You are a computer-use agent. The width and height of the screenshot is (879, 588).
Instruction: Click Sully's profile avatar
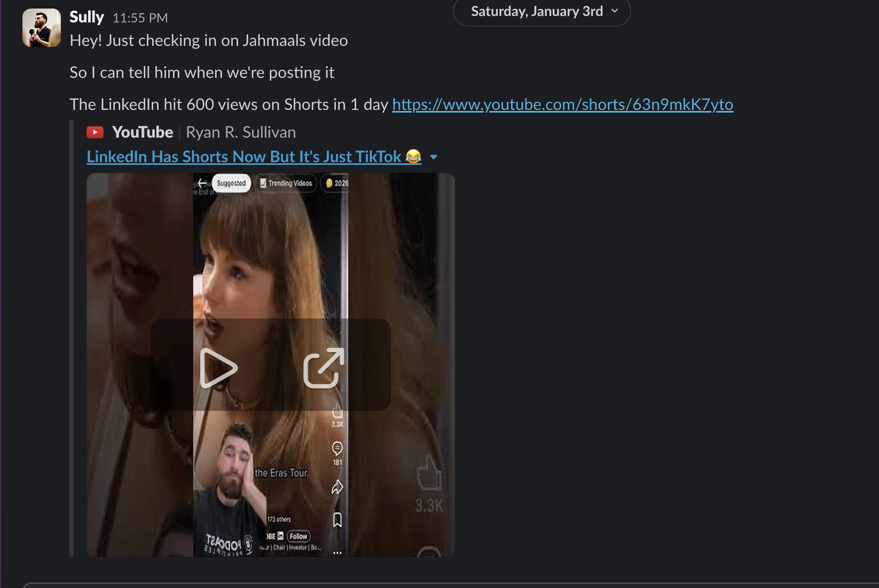42,28
